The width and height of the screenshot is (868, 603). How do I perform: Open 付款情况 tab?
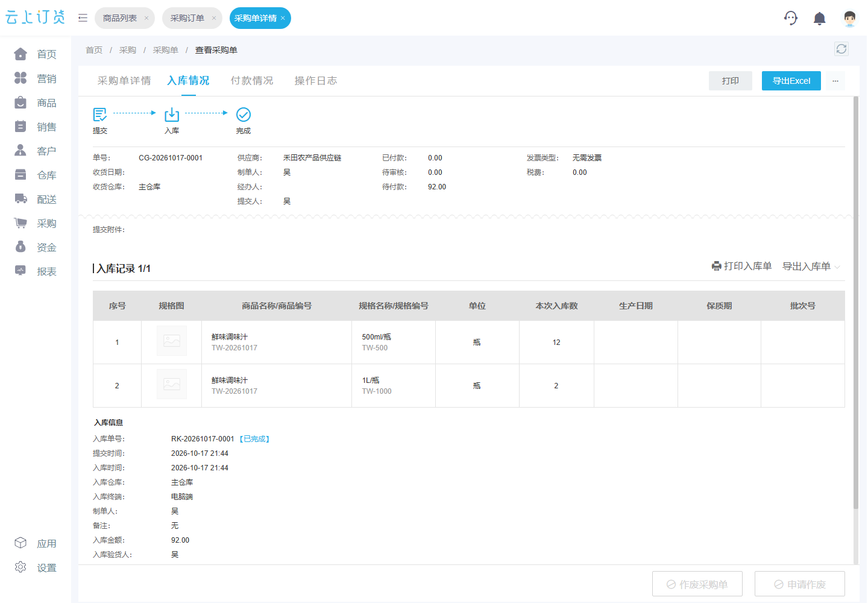(252, 81)
